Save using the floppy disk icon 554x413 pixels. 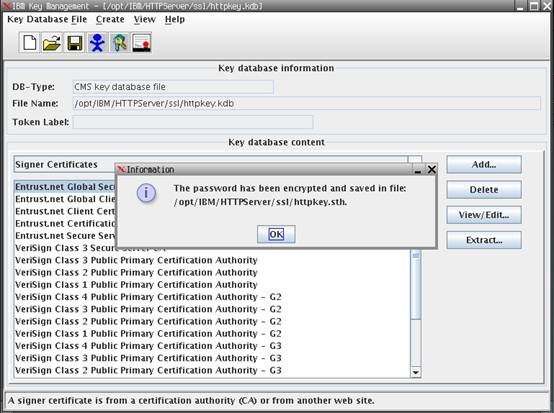click(74, 43)
